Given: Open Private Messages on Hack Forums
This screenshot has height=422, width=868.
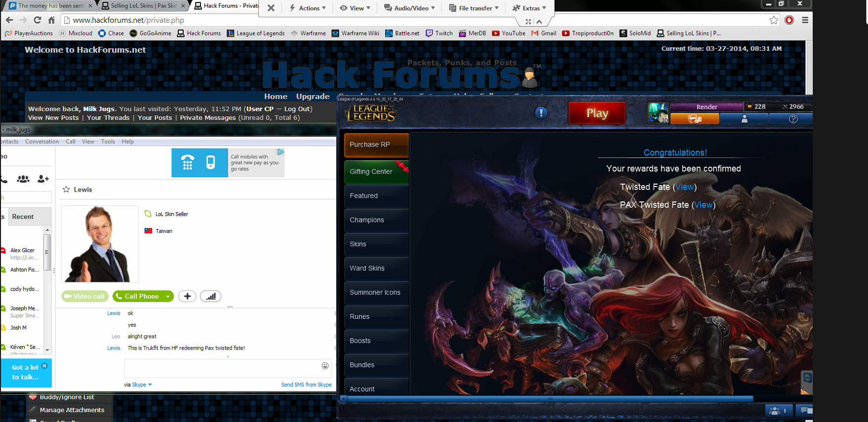Looking at the screenshot, I should click(x=208, y=117).
